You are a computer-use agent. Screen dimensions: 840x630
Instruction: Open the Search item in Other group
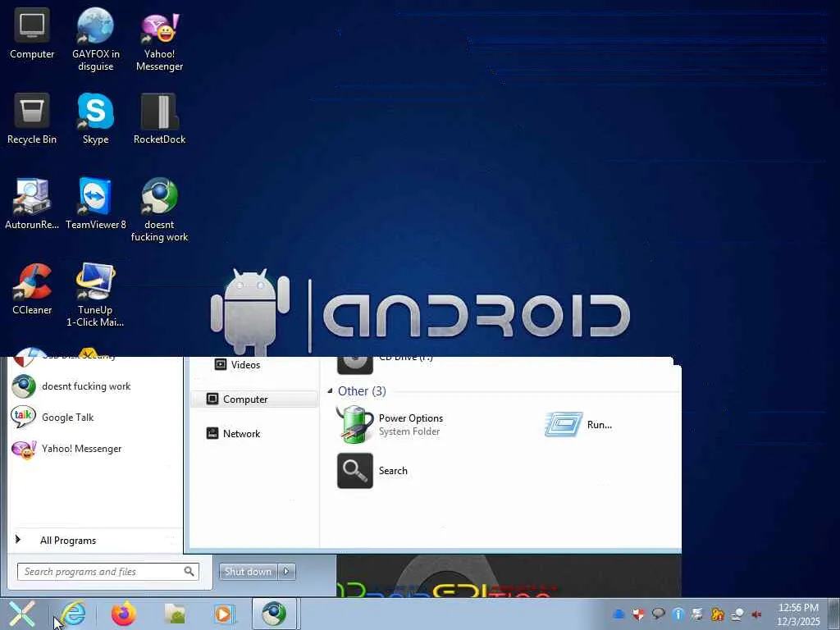[x=373, y=470]
